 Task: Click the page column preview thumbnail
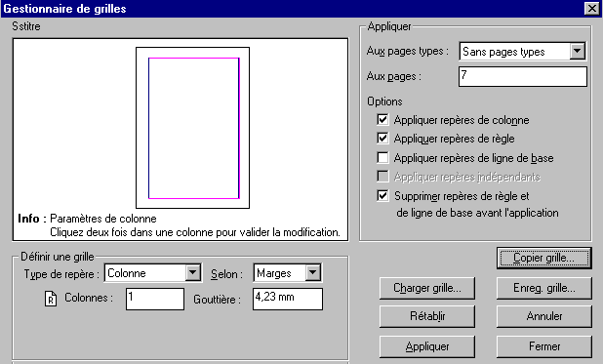tap(192, 128)
